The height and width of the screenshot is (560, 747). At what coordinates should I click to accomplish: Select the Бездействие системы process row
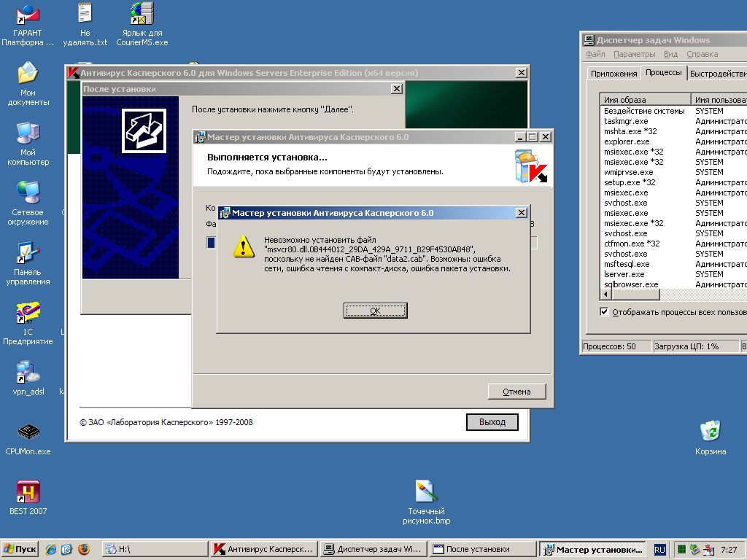coord(673,111)
